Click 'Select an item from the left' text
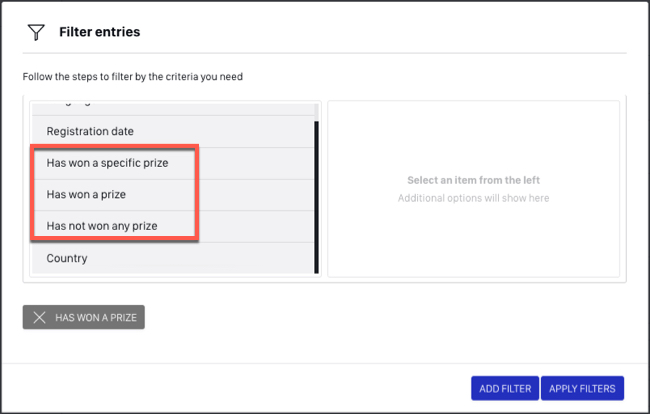 [473, 180]
